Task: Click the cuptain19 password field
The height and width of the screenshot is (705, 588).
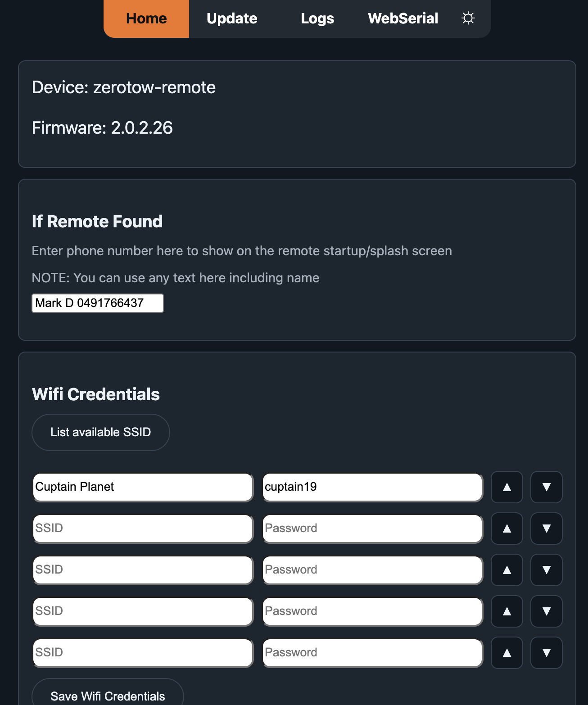Action: [373, 487]
